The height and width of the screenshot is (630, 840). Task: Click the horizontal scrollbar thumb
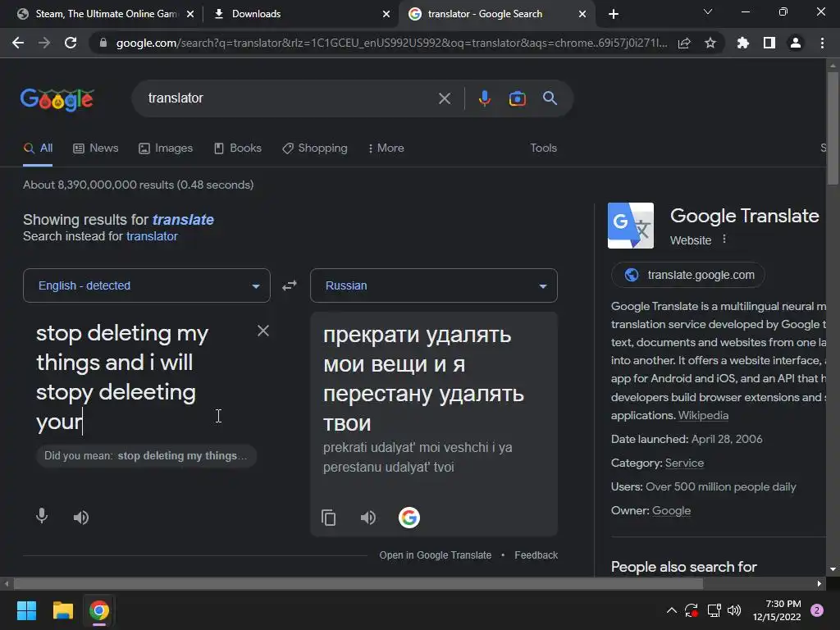[358, 583]
